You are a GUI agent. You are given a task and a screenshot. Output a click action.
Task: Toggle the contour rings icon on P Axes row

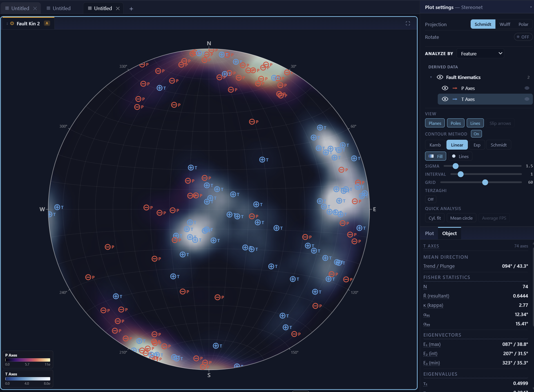click(527, 88)
